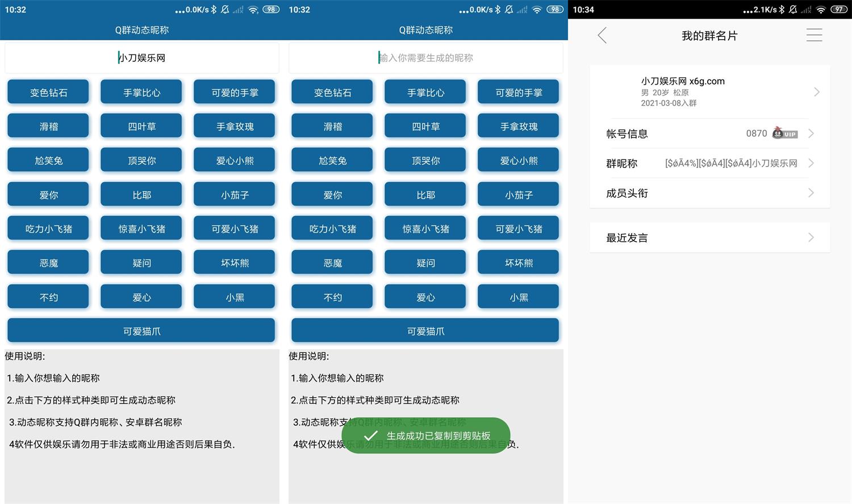Tap the back arrow in 我的群名片 header
Image resolution: width=852 pixels, height=504 pixels.
[x=603, y=36]
